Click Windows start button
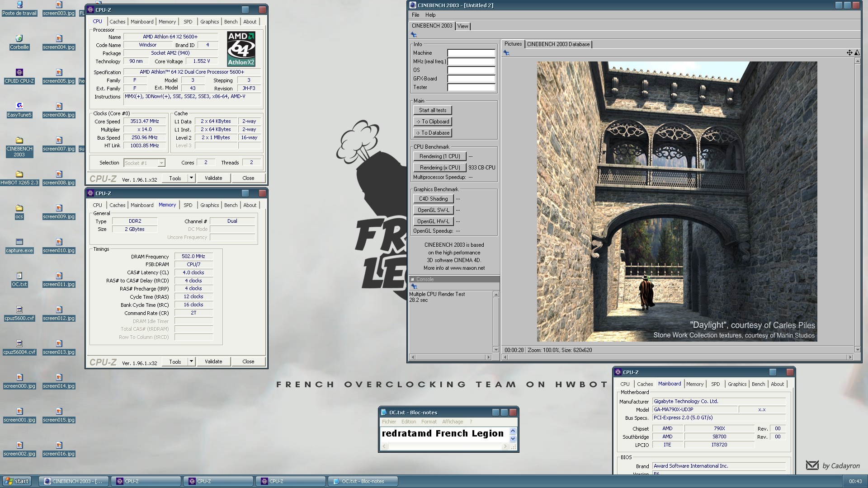The width and height of the screenshot is (868, 488). pos(16,481)
